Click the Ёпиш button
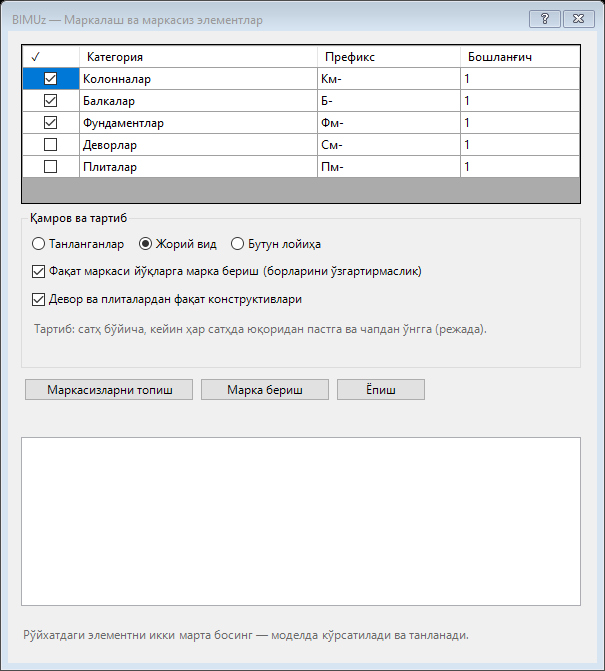This screenshot has height=671, width=605. pos(381,389)
